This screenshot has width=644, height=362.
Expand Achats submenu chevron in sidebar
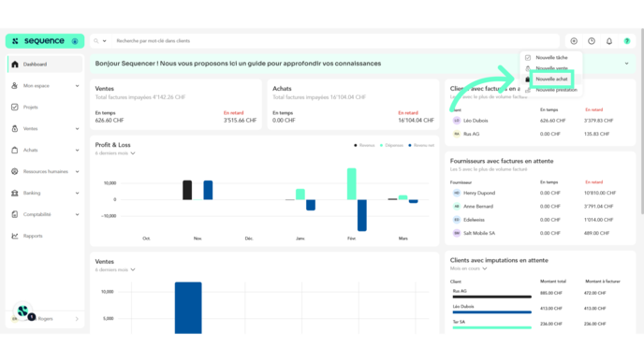(77, 151)
